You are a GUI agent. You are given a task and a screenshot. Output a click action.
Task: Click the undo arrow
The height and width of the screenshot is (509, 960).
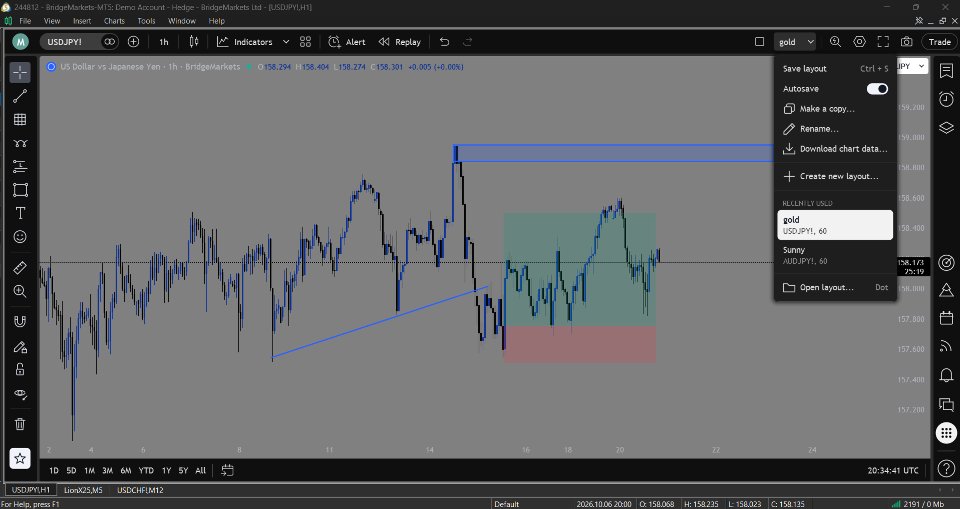[x=445, y=42]
